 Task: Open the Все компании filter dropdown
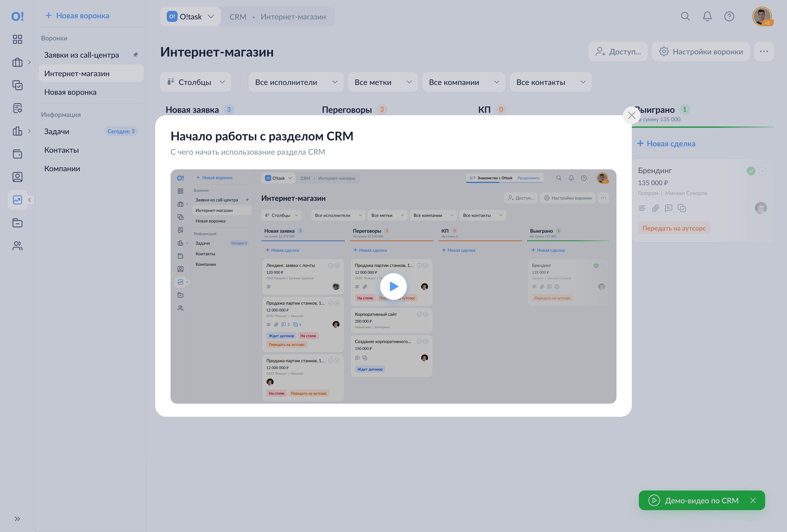(464, 82)
